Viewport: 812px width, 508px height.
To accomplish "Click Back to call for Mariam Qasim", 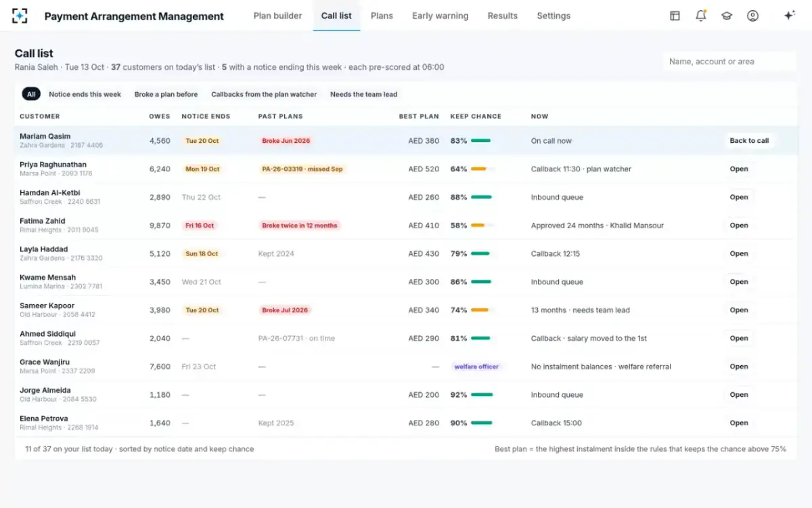I will [x=749, y=141].
